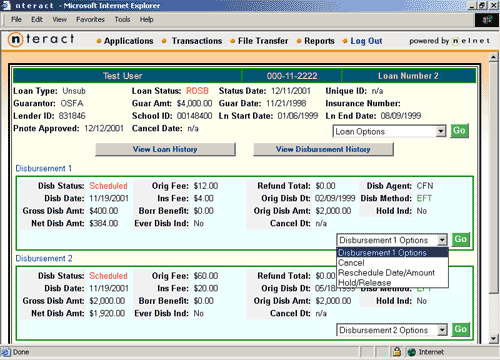
Task: Click Go next to Loan Options
Action: 459,130
